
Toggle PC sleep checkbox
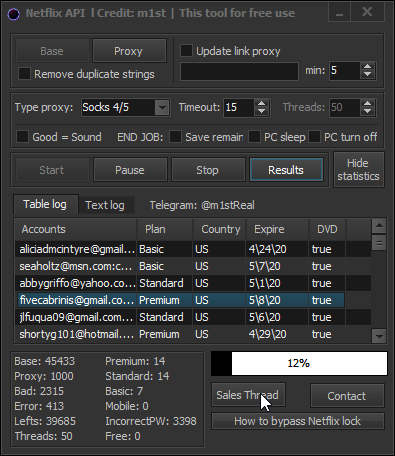point(254,137)
